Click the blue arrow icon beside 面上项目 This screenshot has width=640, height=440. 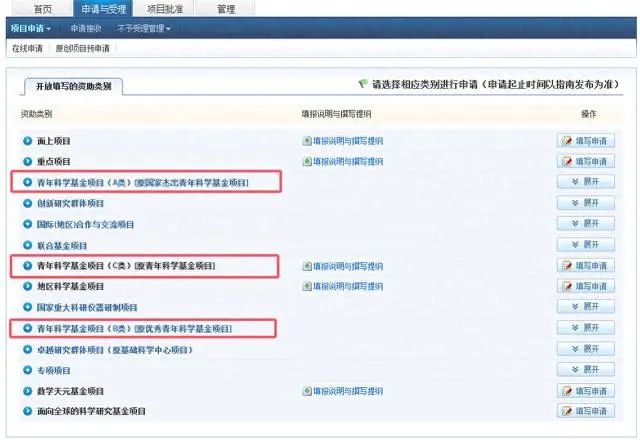coord(28,141)
